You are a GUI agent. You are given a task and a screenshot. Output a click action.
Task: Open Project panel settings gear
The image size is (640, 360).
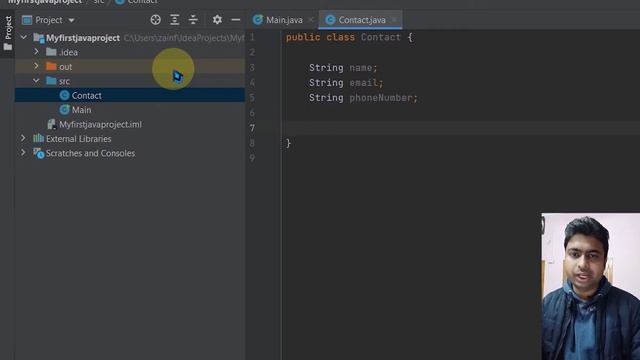coord(217,20)
